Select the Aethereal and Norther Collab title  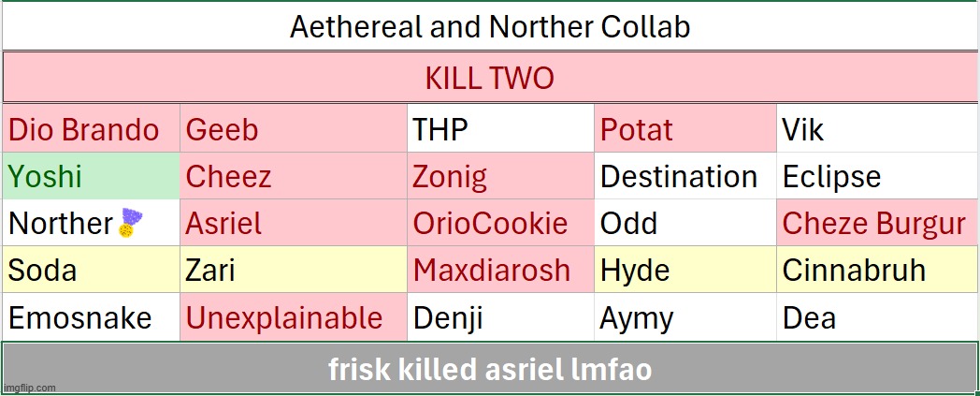(490, 26)
